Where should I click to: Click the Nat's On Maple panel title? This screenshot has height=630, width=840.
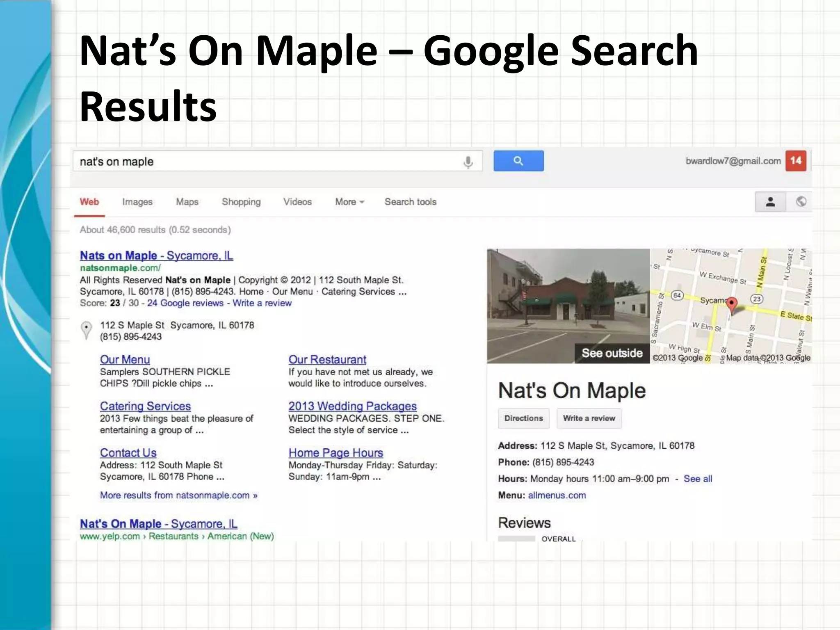coord(572,390)
